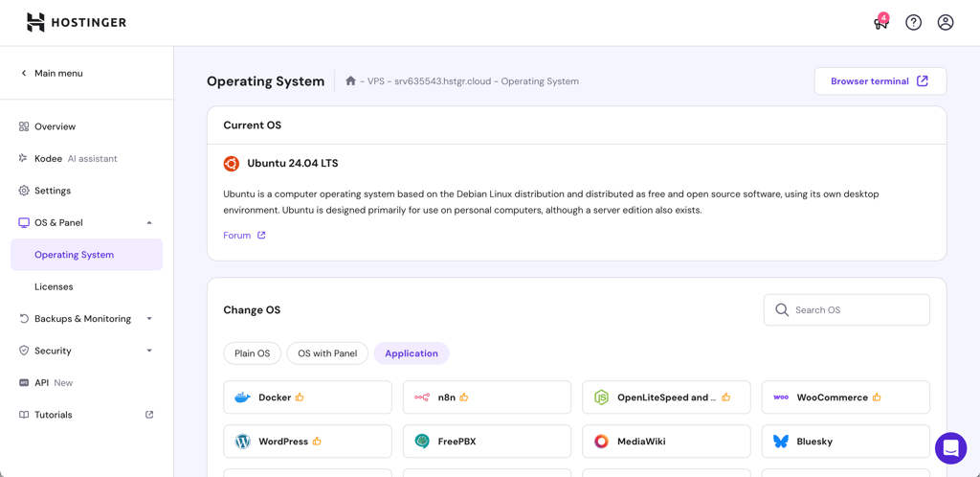The image size is (980, 477).
Task: Choose the Bluesky application card
Action: pos(846,442)
